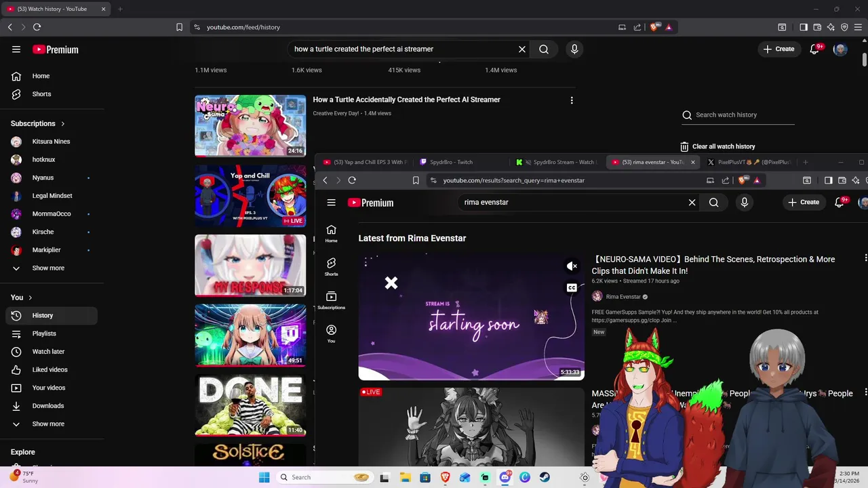This screenshot has height=488, width=868.
Task: Open the MY RESPONSE video thumbnail
Action: point(250,265)
